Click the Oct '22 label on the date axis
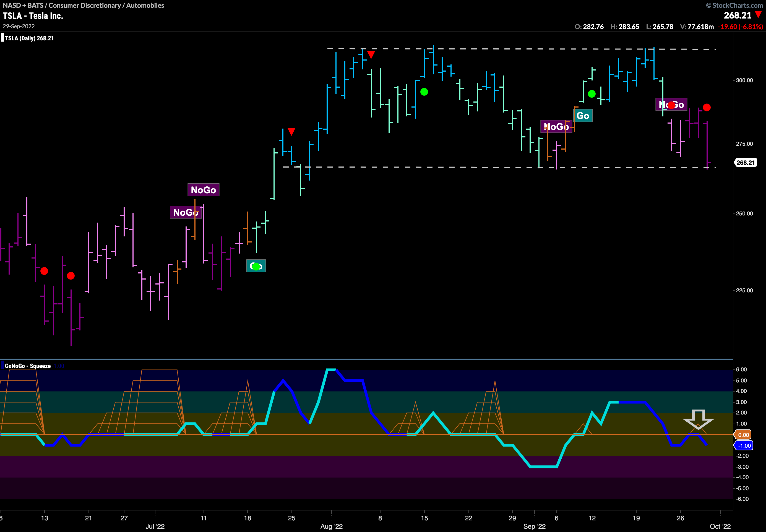The height and width of the screenshot is (532, 766). pyautogui.click(x=720, y=526)
